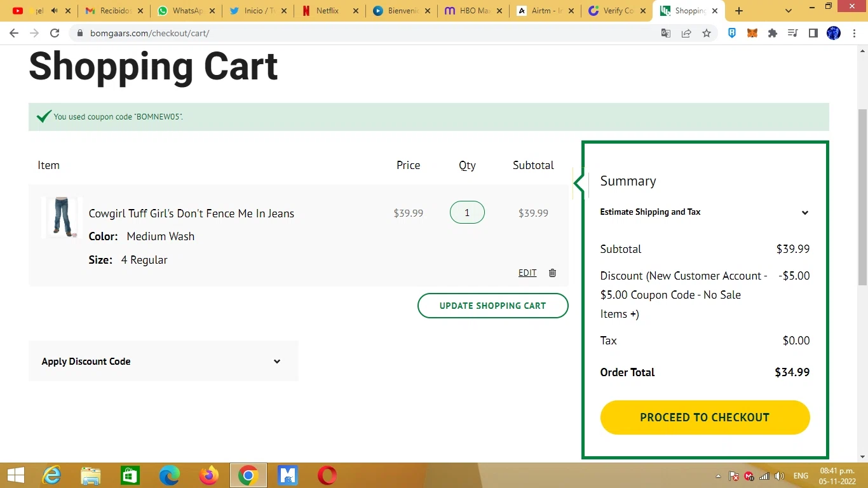The height and width of the screenshot is (488, 868).
Task: Open the taskbar clock showing 08:41 p.m.
Action: pos(837,476)
